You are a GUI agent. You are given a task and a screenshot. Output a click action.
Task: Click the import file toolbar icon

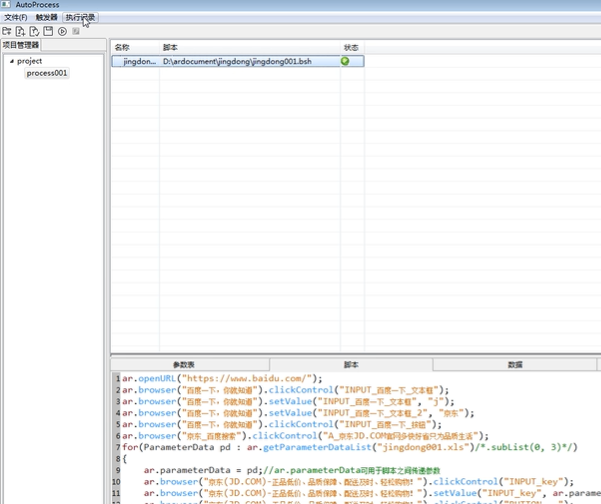(35, 31)
